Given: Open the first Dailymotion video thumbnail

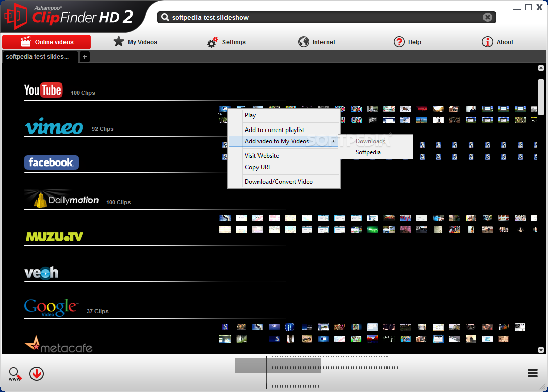Looking at the screenshot, I should (224, 218).
